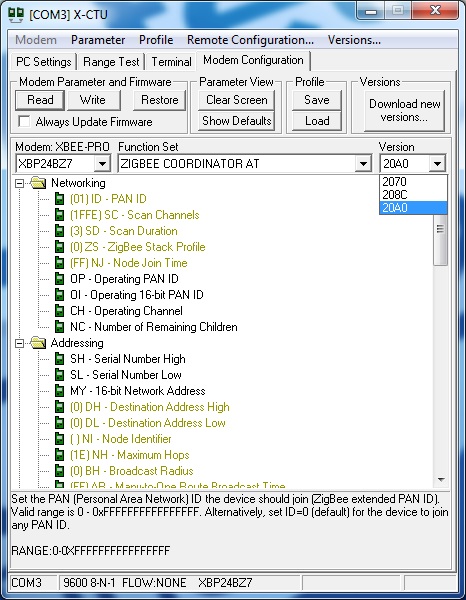
Task: Click the Operating 16-bit PAN ID icon
Action: (59, 295)
